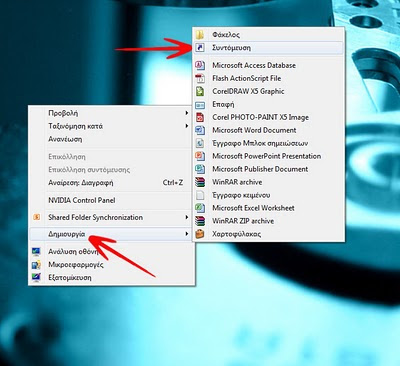Select Χαρτοφύλακας label

pyautogui.click(x=237, y=234)
